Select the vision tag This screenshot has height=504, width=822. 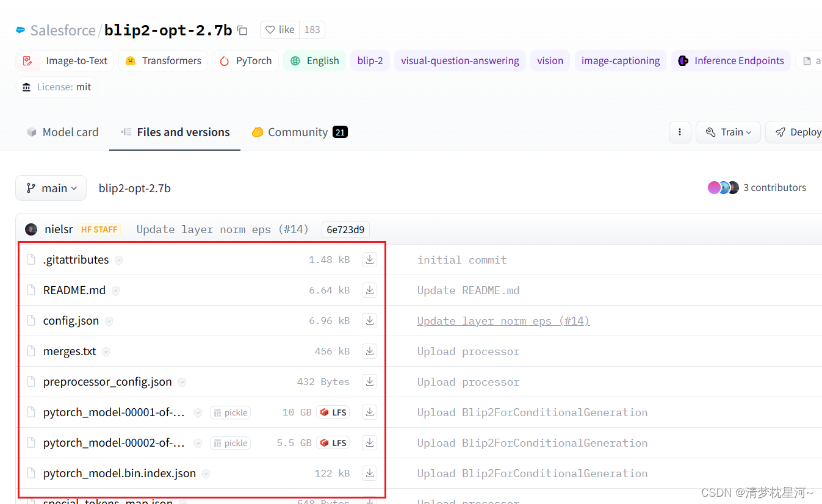point(550,60)
